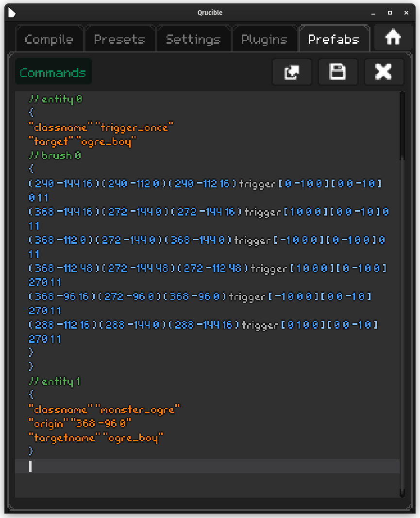Open the Presets tab
This screenshot has width=420, height=518.
click(x=119, y=39)
